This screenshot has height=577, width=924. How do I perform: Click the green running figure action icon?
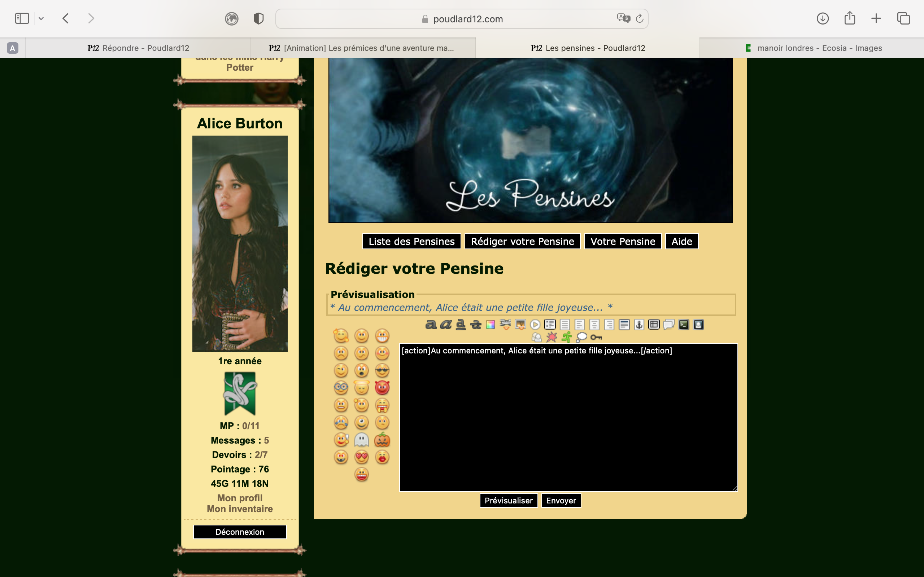tap(566, 337)
